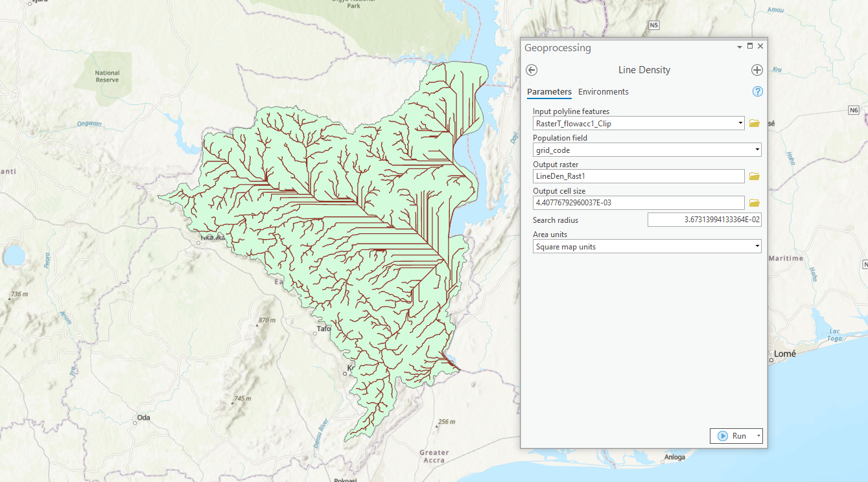Expand Population field dropdown
This screenshot has height=482, width=868.
pos(757,150)
